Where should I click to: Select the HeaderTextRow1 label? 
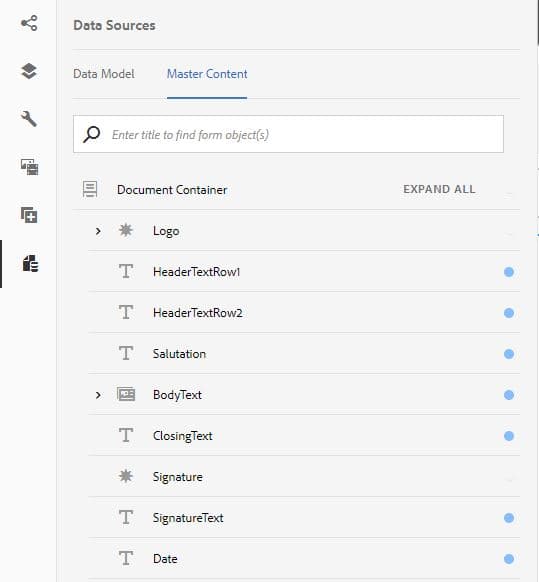coord(196,272)
